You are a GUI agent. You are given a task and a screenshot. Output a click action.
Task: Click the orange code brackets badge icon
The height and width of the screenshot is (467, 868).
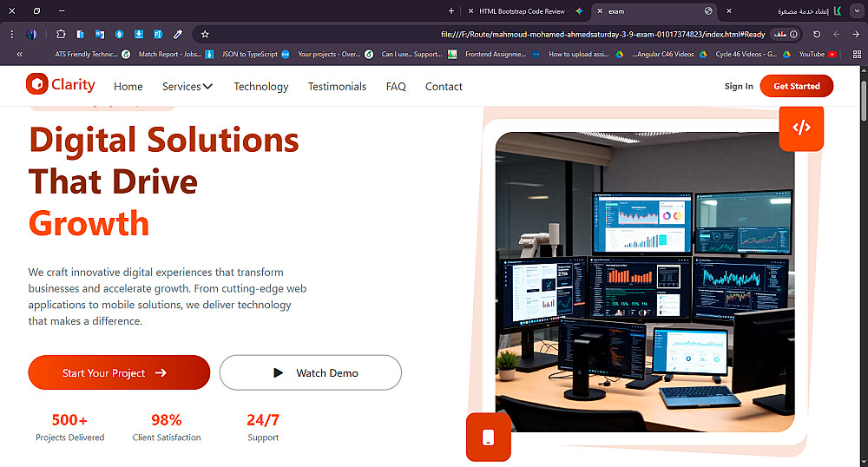click(801, 128)
